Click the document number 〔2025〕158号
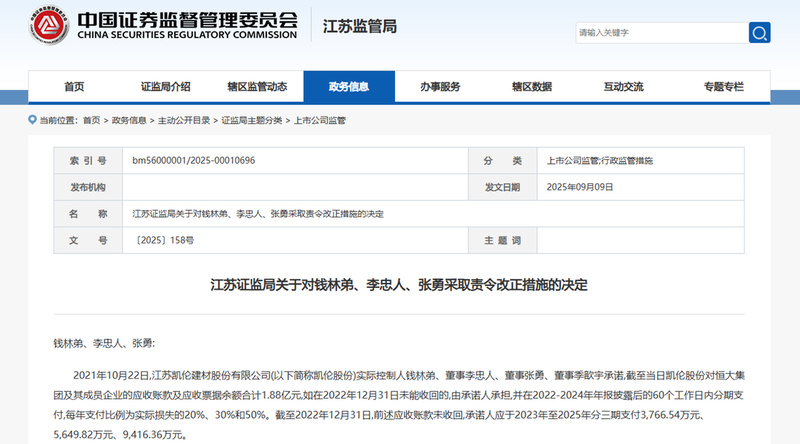800x444 pixels. pyautogui.click(x=164, y=240)
